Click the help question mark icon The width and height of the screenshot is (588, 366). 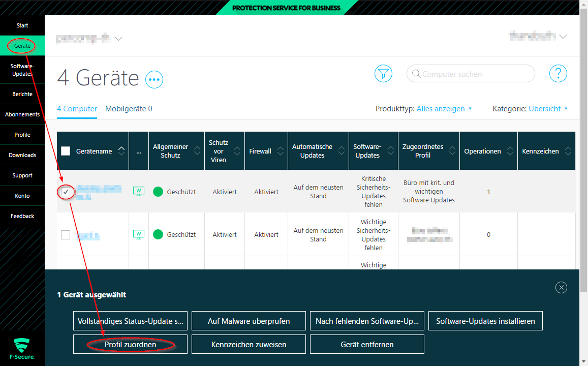click(x=558, y=74)
